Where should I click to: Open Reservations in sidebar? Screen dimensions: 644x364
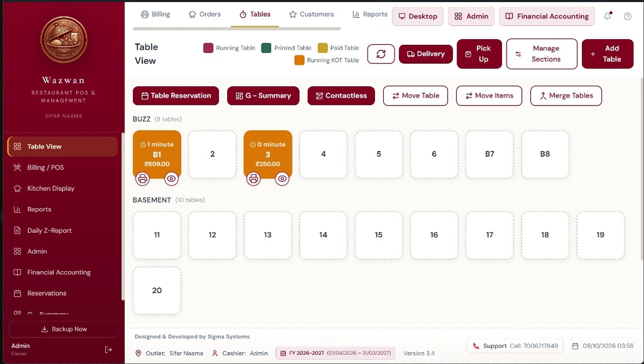pyautogui.click(x=62, y=293)
